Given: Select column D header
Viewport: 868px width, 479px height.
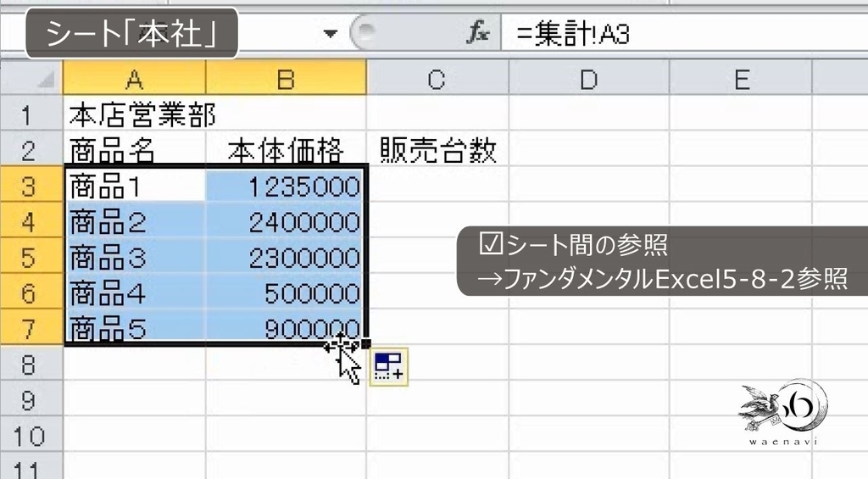Looking at the screenshot, I should tap(589, 78).
